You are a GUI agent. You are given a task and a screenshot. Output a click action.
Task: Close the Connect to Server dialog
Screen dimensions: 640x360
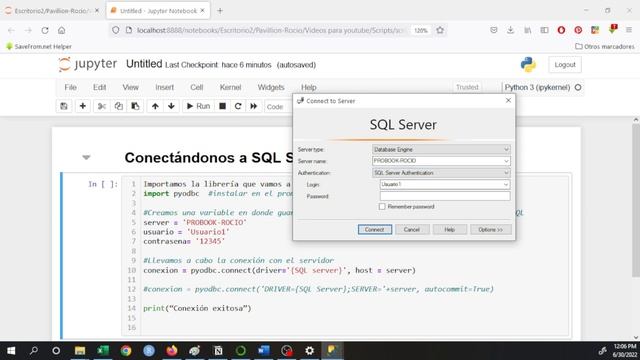508,100
